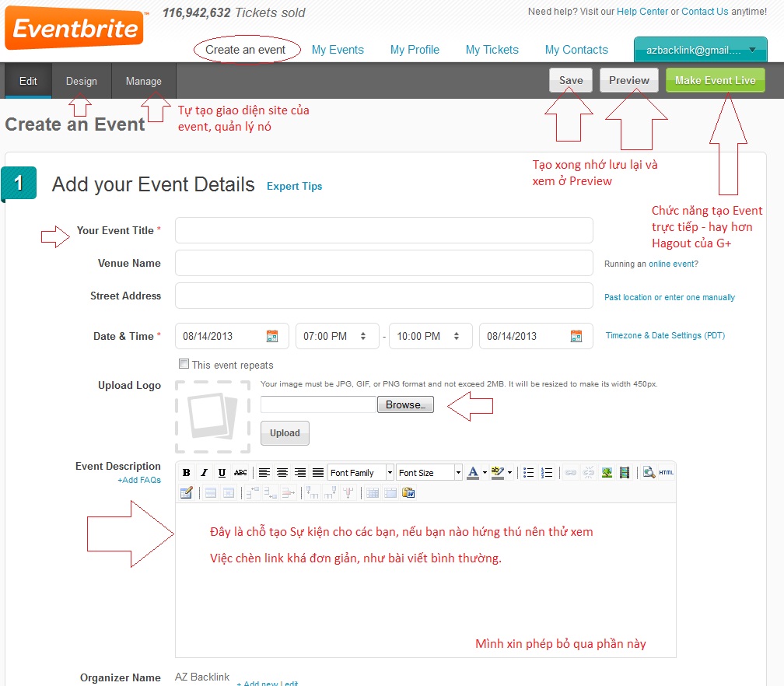Click the highlight background color icon
This screenshot has width=784, height=686.
pyautogui.click(x=498, y=473)
